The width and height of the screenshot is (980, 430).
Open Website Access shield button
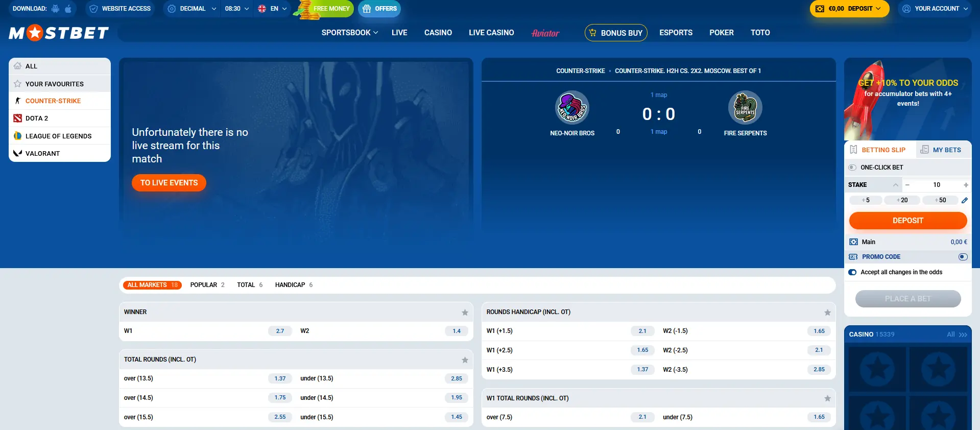click(x=120, y=9)
